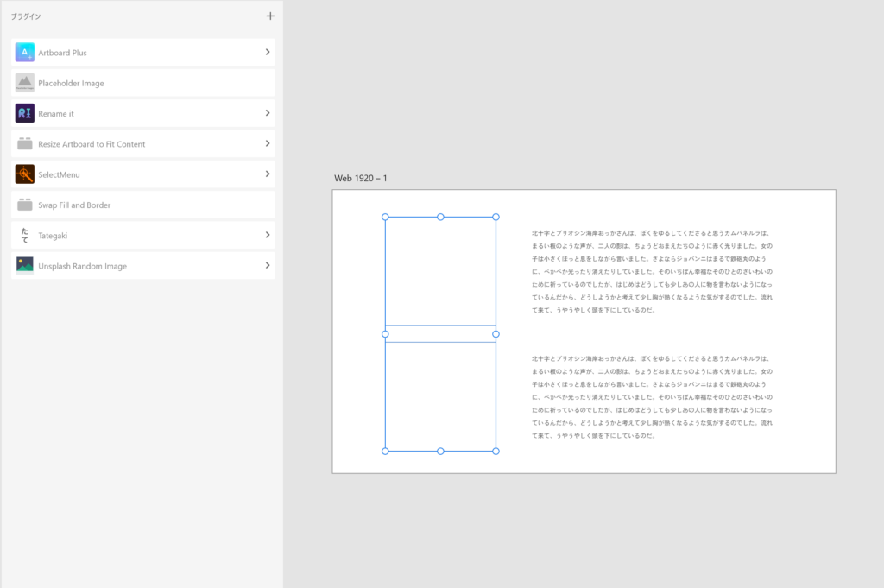This screenshot has height=588, width=884.
Task: Run Swap Fill and Border plugin label
Action: pyautogui.click(x=74, y=205)
